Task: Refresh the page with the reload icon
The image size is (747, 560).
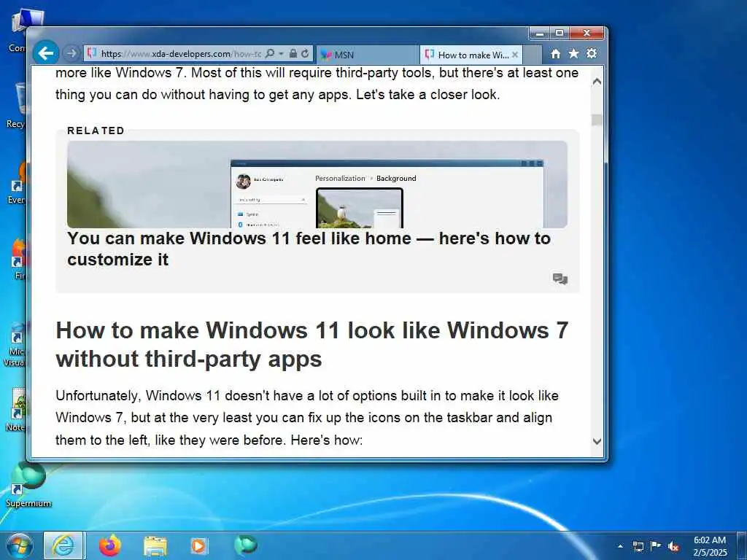Action: (305, 54)
